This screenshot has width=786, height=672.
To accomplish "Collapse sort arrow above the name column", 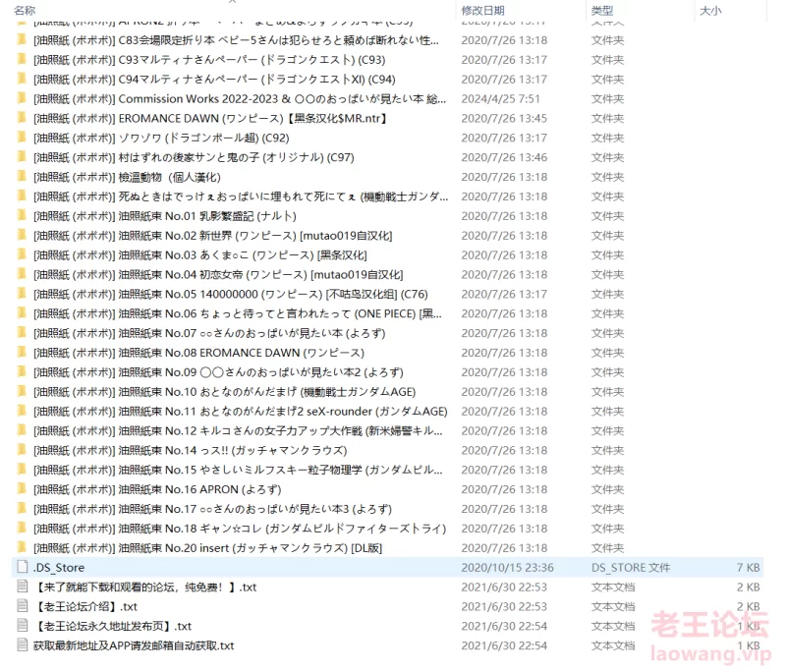I will pos(233,2).
